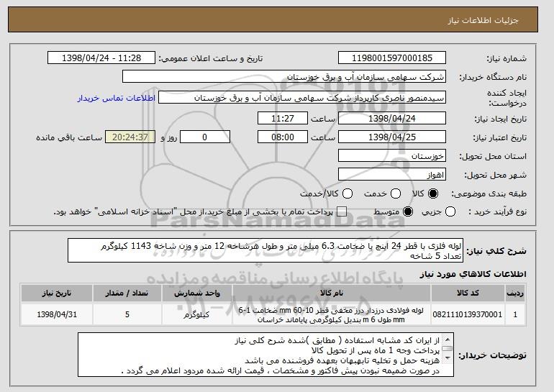554x392 pixels.
Task: Click the تعداد / مقدار column header
Action: pyautogui.click(x=127, y=293)
